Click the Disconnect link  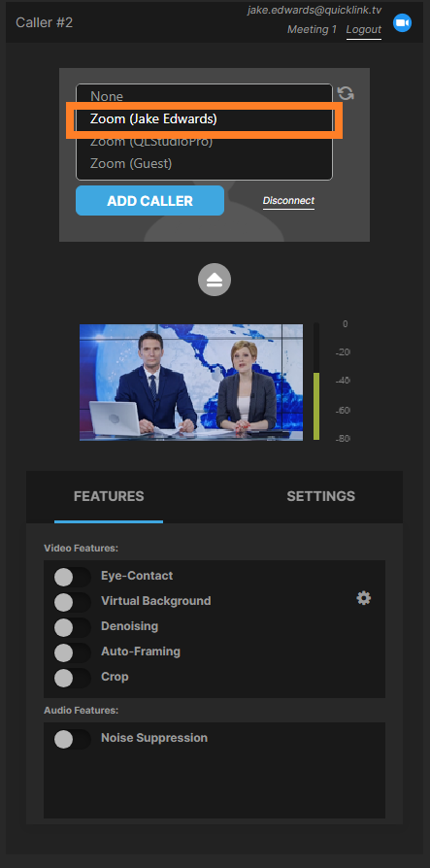pos(288,200)
